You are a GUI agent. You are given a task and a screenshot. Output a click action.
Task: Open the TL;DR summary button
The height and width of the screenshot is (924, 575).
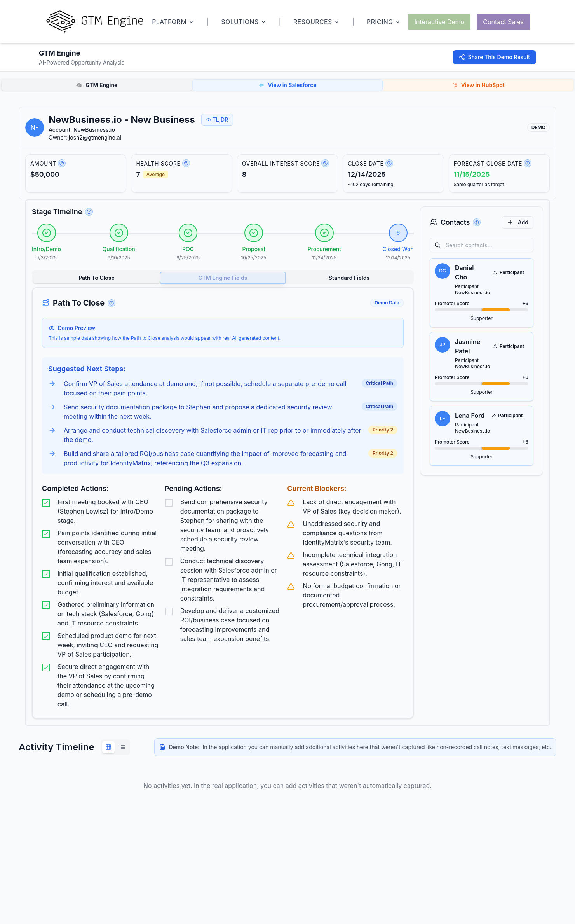(217, 120)
